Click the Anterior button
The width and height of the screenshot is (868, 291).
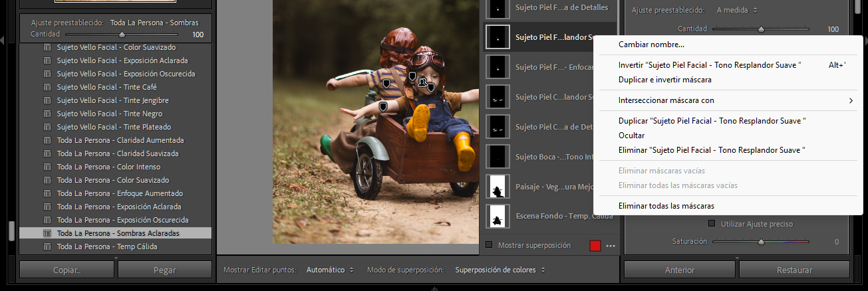click(x=679, y=270)
